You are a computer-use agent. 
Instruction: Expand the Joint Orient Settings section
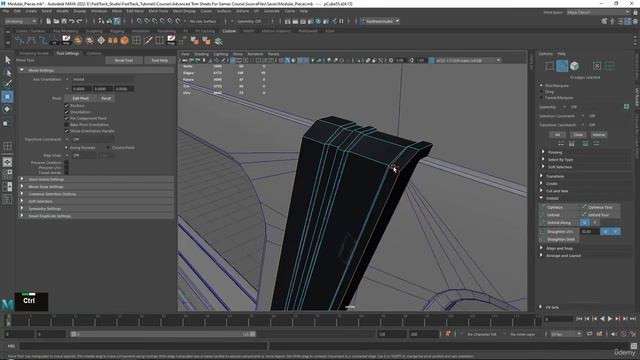pos(96,179)
